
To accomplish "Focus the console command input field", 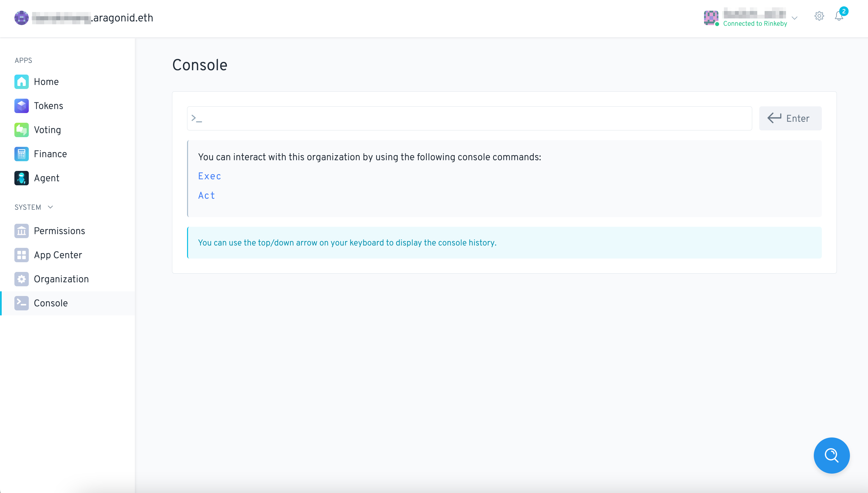I will point(469,118).
